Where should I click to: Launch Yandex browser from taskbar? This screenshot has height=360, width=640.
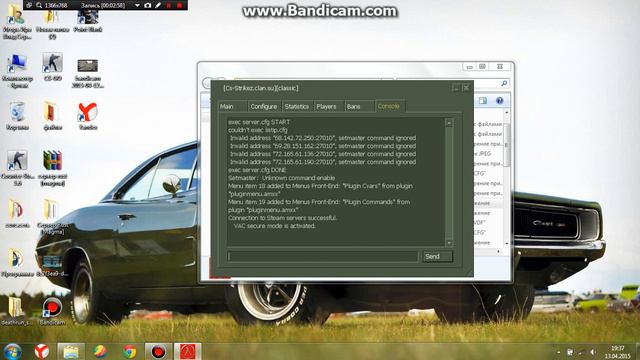pyautogui.click(x=41, y=351)
